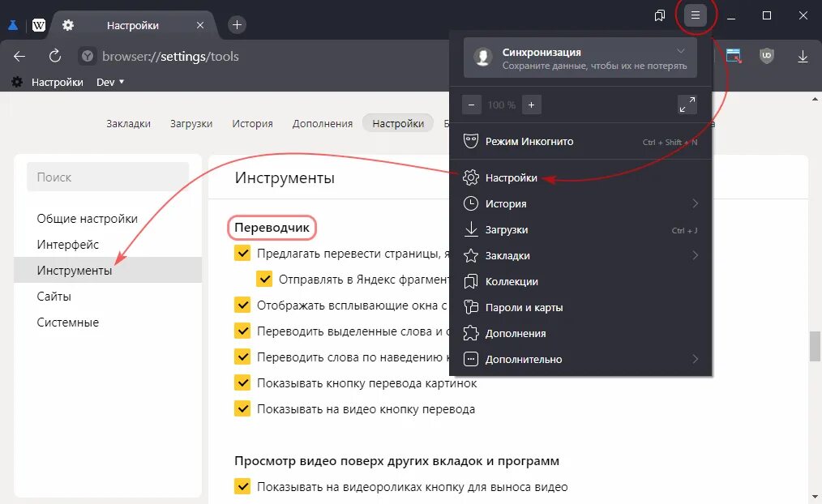Click the Коллекции bookmark icon

pos(471,281)
